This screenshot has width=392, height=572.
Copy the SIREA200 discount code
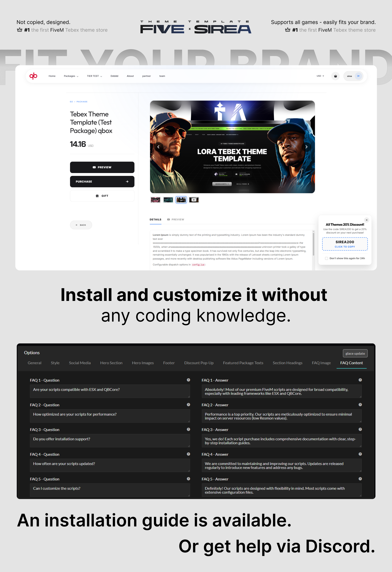[x=345, y=244]
